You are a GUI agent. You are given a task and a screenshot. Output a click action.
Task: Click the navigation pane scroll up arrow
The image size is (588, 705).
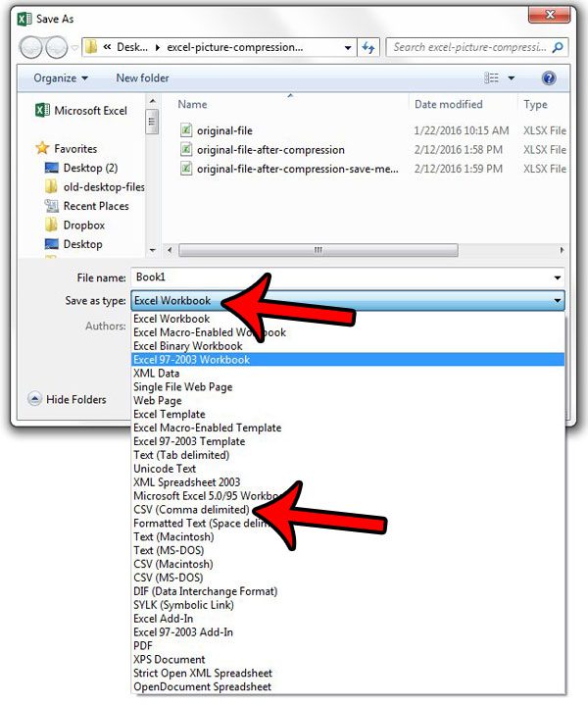pos(153,101)
